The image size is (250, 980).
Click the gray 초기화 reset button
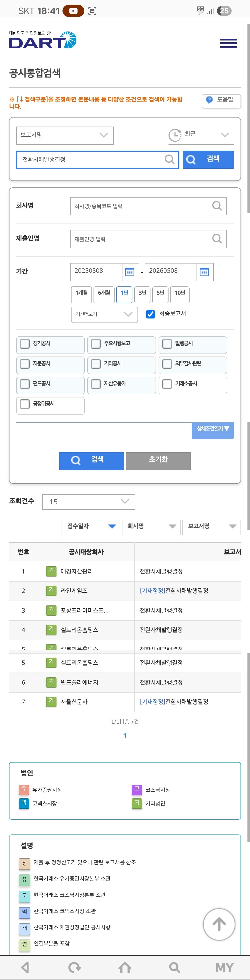click(158, 461)
